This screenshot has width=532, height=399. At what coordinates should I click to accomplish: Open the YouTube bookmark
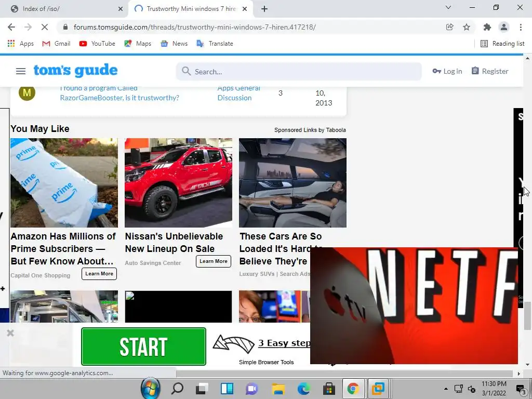click(x=97, y=44)
